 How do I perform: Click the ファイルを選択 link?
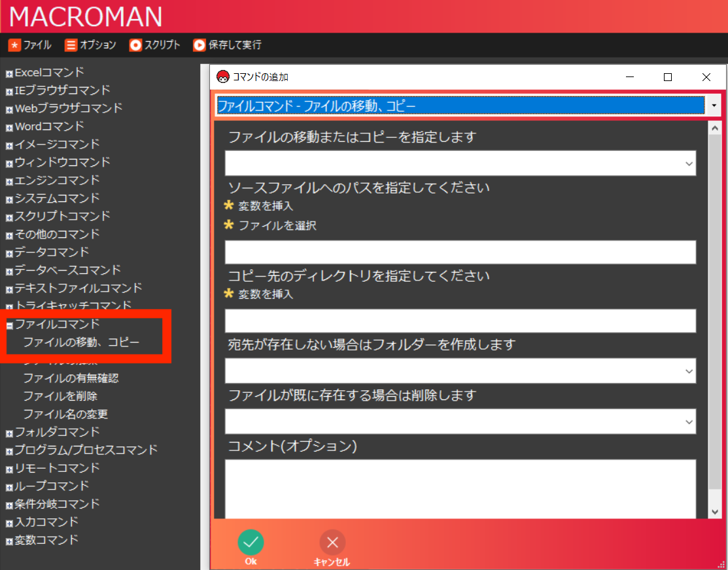coord(277,226)
